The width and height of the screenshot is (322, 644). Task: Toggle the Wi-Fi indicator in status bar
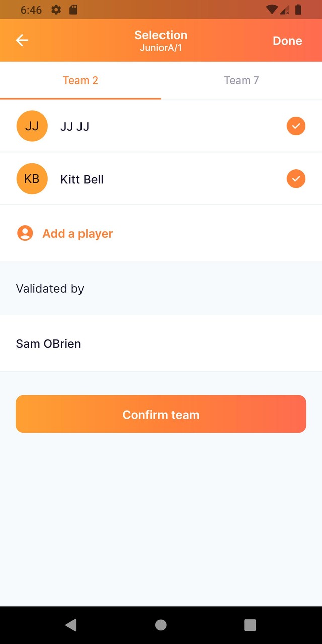pos(273,9)
